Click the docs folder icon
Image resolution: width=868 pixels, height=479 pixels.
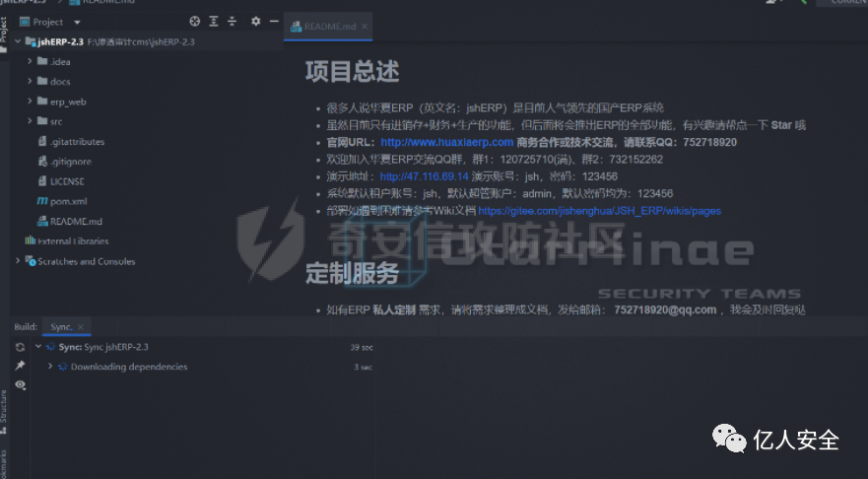pyautogui.click(x=42, y=81)
